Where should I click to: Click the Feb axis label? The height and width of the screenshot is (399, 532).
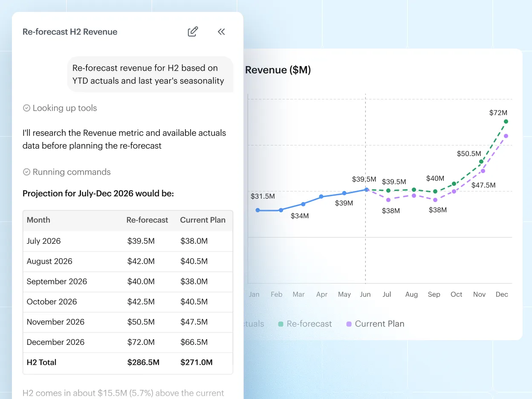277,295
